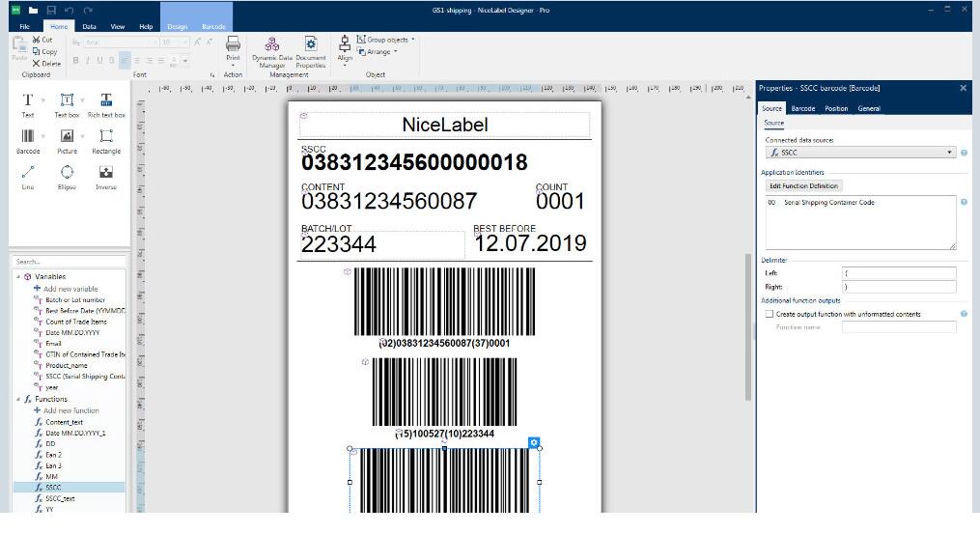Open the File menu
Viewport: 980px width, 534px height.
pyautogui.click(x=25, y=26)
